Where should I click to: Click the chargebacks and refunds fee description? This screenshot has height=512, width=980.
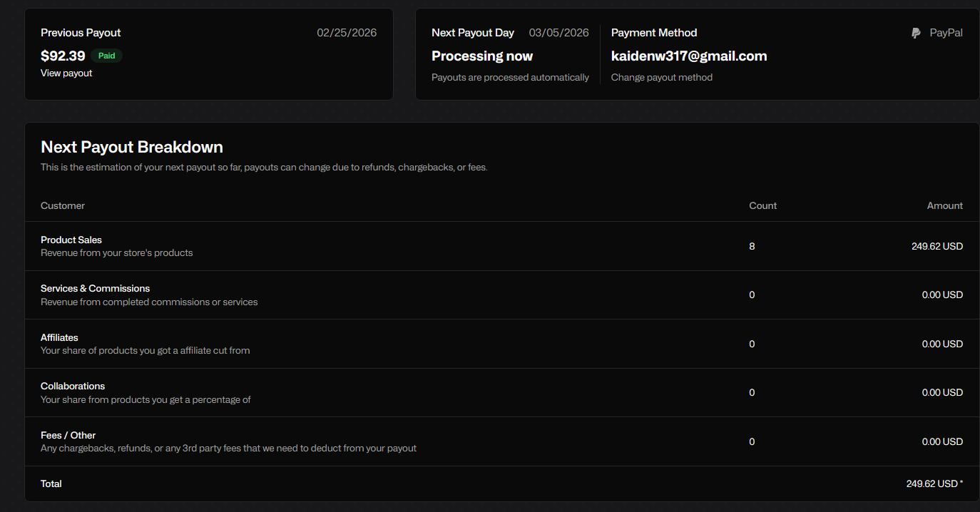point(228,448)
